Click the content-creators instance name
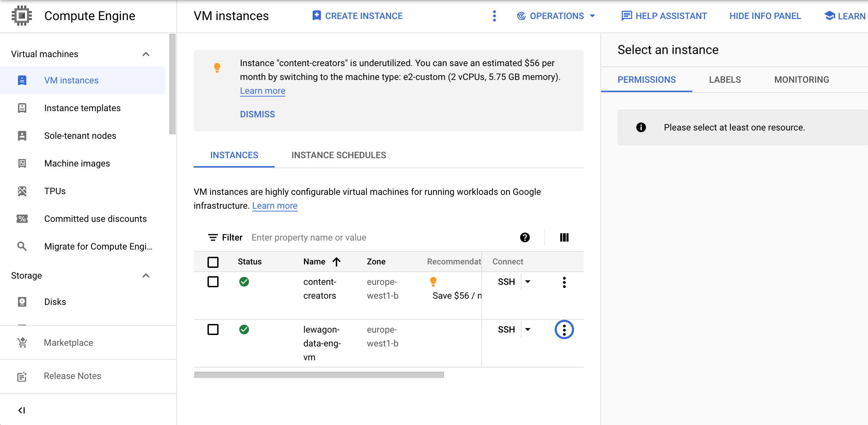The width and height of the screenshot is (868, 425). pos(320,289)
